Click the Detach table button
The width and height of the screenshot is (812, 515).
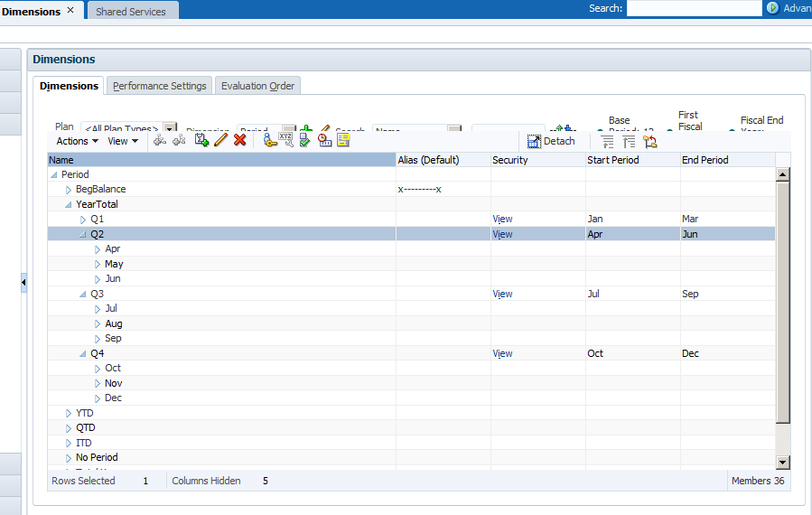click(551, 141)
